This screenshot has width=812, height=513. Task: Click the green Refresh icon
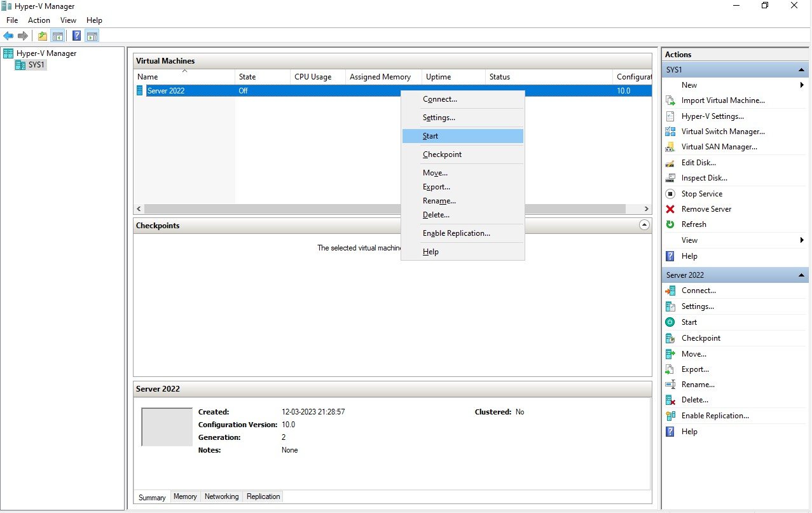(x=670, y=224)
